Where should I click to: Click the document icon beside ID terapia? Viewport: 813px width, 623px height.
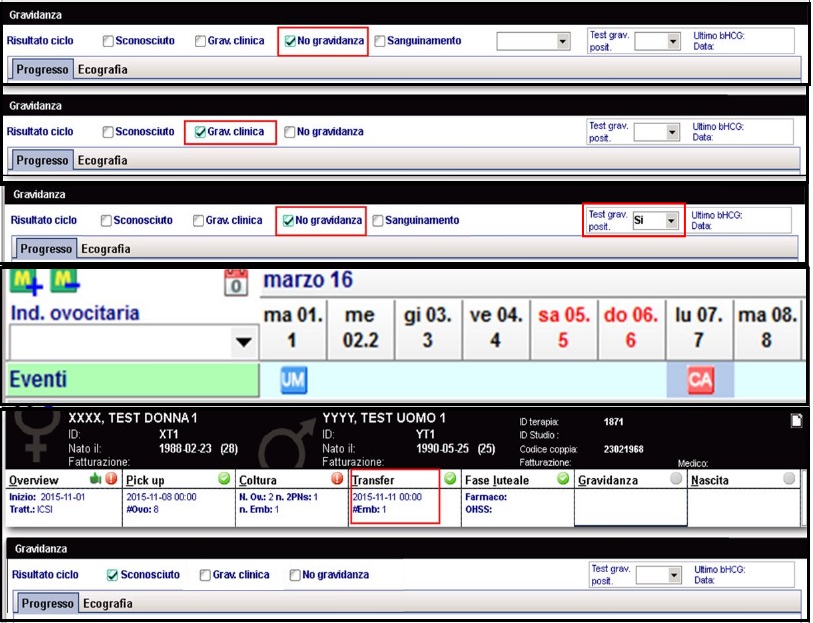[796, 421]
